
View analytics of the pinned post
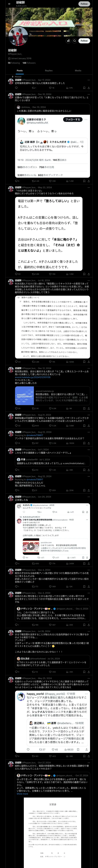[69, 88]
